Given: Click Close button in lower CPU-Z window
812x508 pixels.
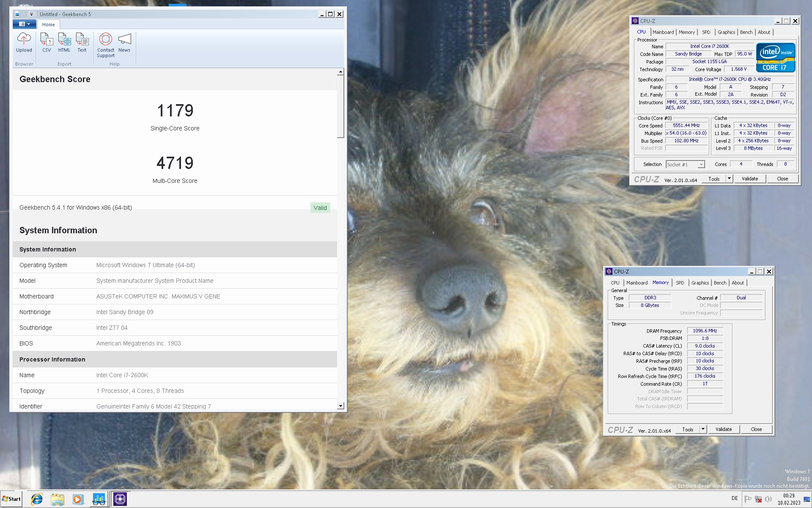Looking at the screenshot, I should click(756, 430).
